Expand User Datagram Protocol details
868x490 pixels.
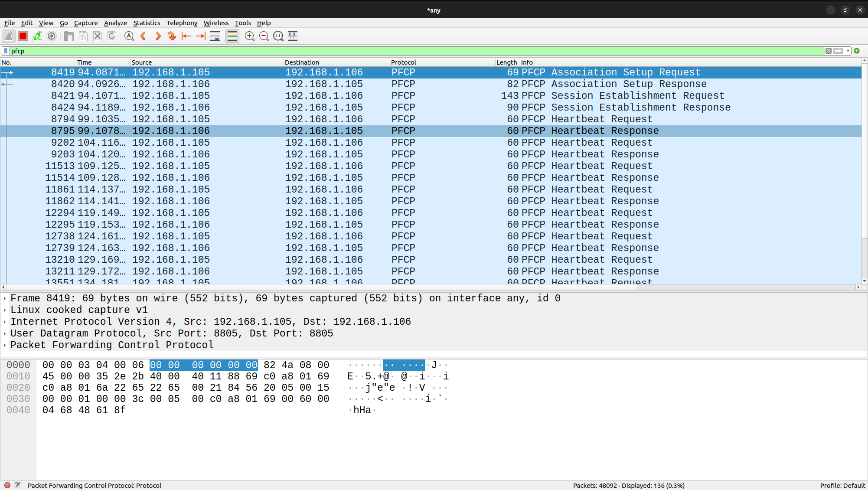tap(5, 333)
